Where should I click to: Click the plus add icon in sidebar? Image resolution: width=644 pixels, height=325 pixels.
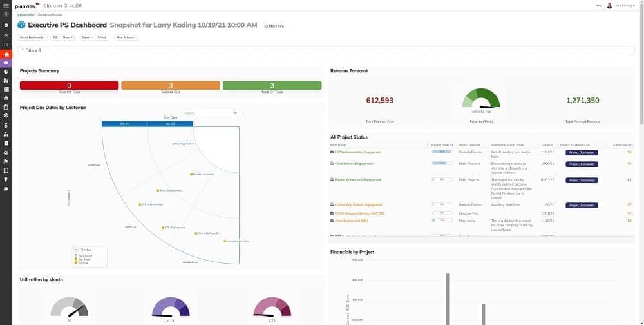[x=6, y=25]
